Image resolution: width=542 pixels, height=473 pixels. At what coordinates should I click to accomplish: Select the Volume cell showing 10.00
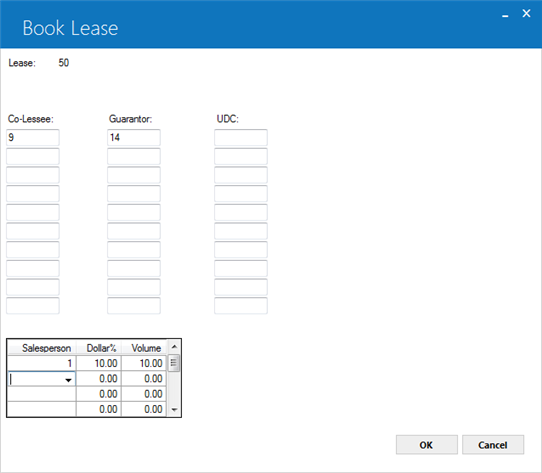(144, 363)
